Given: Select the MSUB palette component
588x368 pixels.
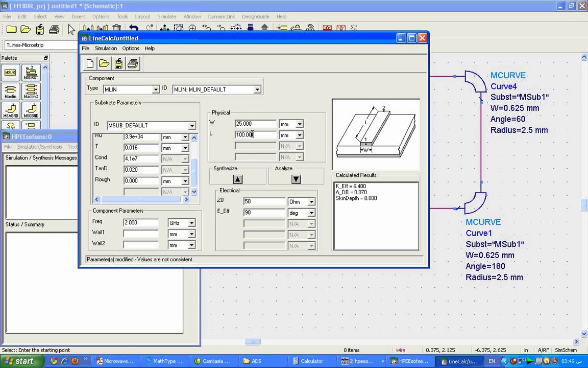Looking at the screenshot, I should [11, 73].
